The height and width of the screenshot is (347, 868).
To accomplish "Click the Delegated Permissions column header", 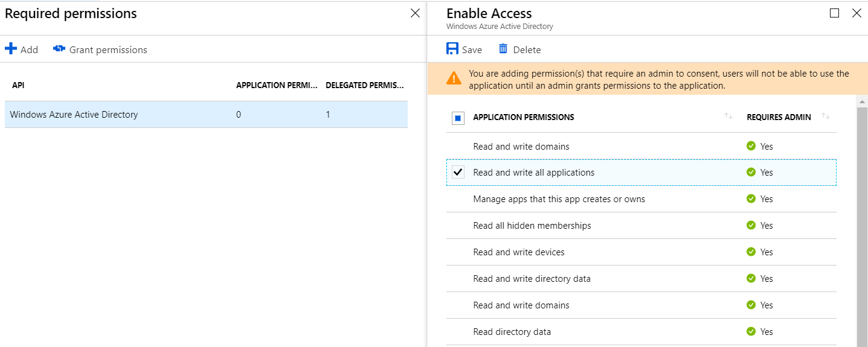I will click(364, 86).
